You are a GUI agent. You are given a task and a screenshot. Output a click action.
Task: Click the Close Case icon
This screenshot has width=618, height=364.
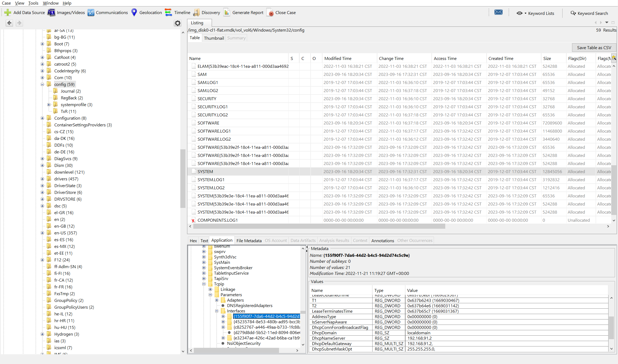270,12
